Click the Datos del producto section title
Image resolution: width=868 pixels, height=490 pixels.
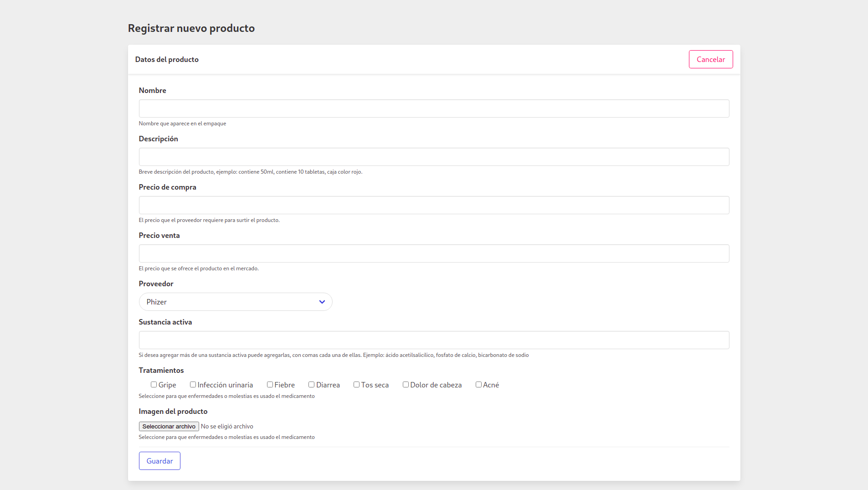[x=167, y=59]
